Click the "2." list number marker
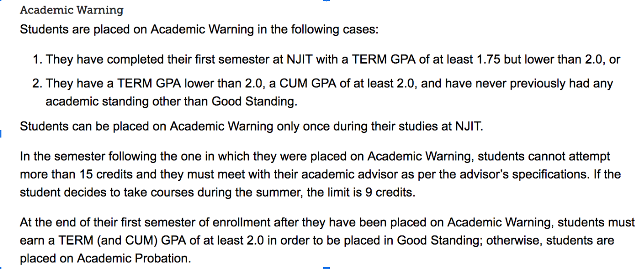Image resolution: width=644 pixels, height=269 pixels. click(x=37, y=84)
